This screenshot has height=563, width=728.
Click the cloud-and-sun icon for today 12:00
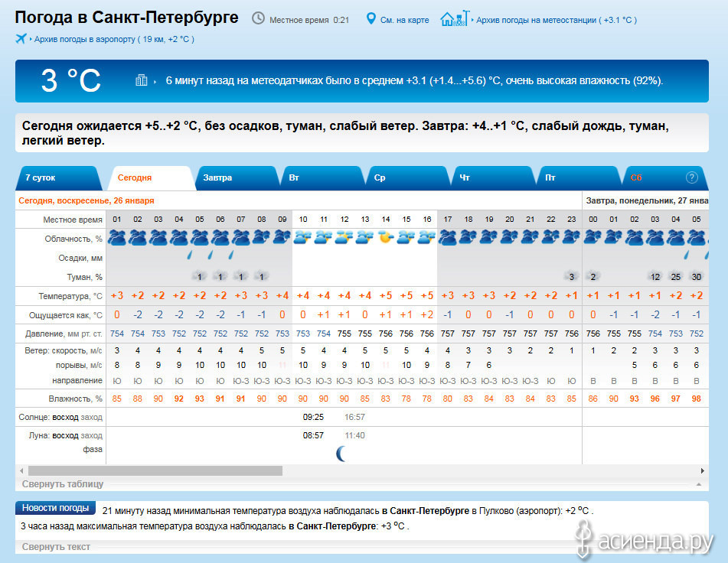point(344,237)
